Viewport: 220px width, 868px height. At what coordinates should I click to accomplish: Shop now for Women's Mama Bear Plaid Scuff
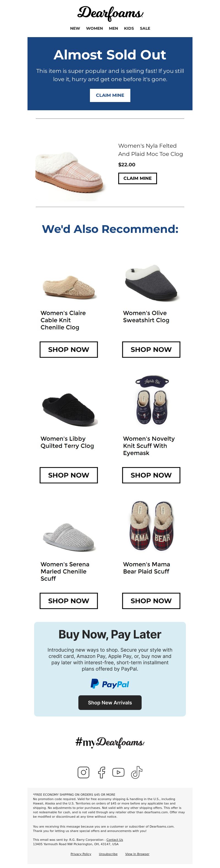coord(151,601)
